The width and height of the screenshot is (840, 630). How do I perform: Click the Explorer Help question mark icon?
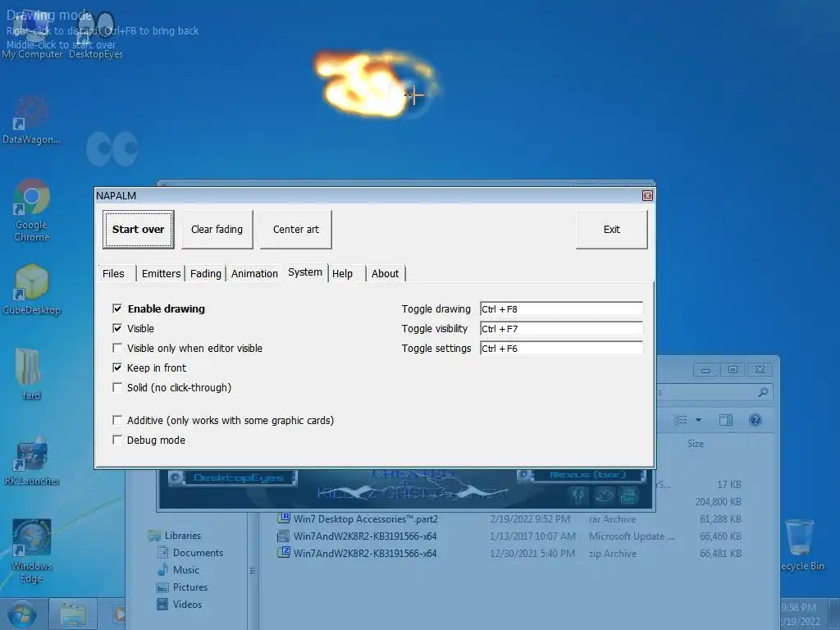point(756,420)
